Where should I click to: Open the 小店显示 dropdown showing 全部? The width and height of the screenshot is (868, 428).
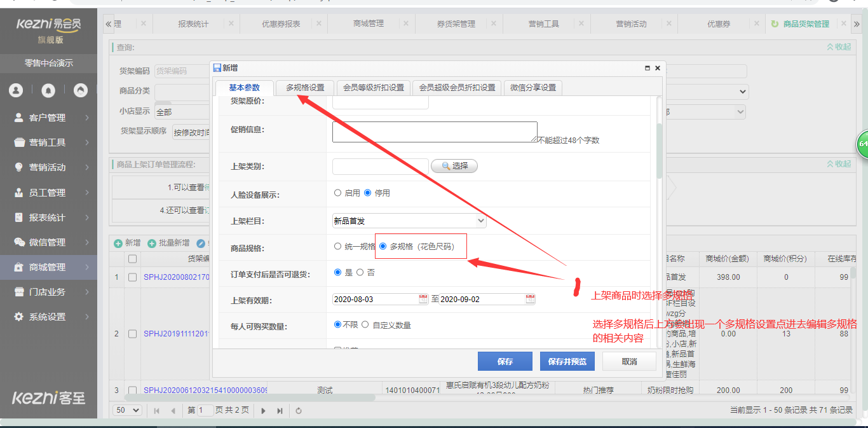coord(182,111)
